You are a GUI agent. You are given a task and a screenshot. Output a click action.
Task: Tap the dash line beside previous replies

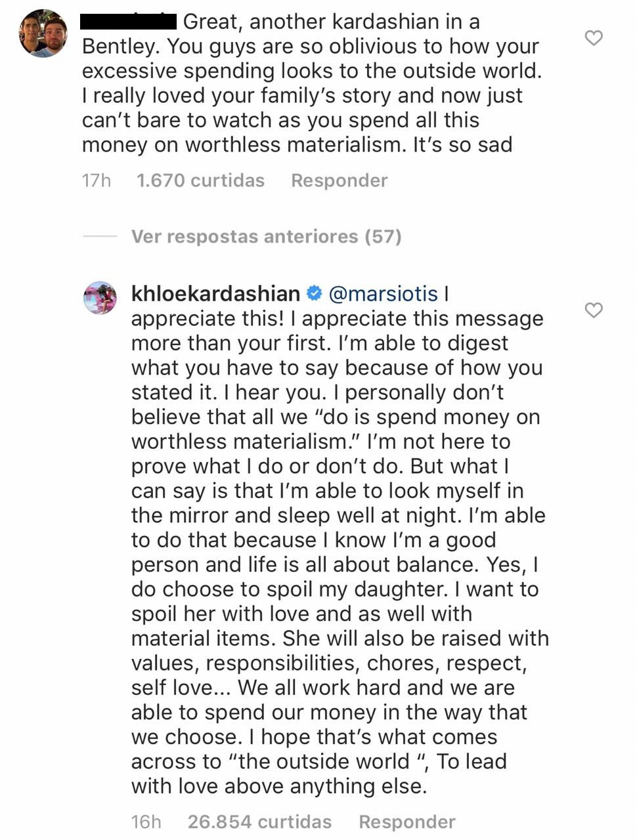[100, 236]
